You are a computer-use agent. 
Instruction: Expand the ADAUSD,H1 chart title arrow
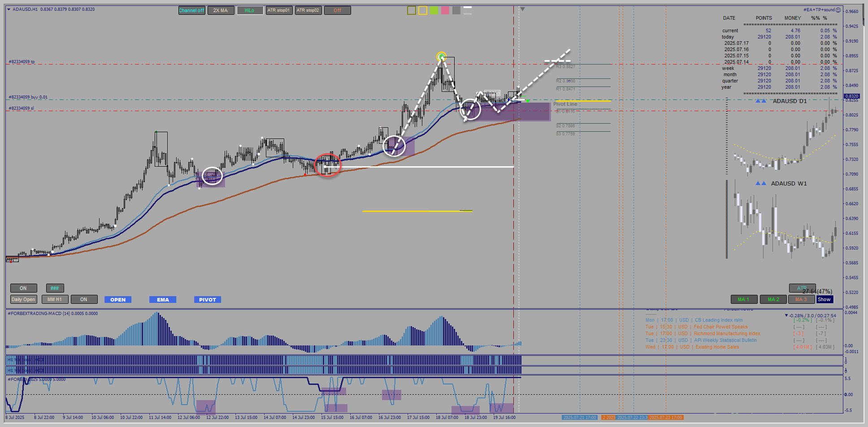(9, 9)
